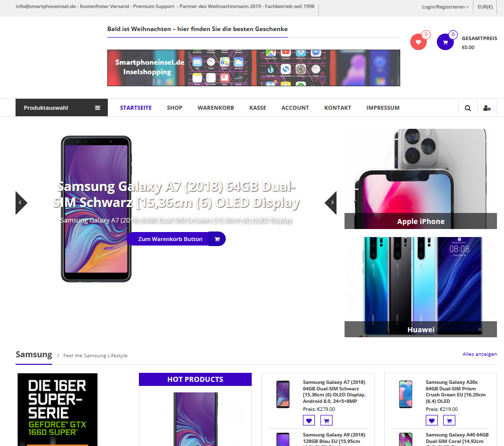Add Samsung Galaxy A30s to wishlist

click(432, 420)
